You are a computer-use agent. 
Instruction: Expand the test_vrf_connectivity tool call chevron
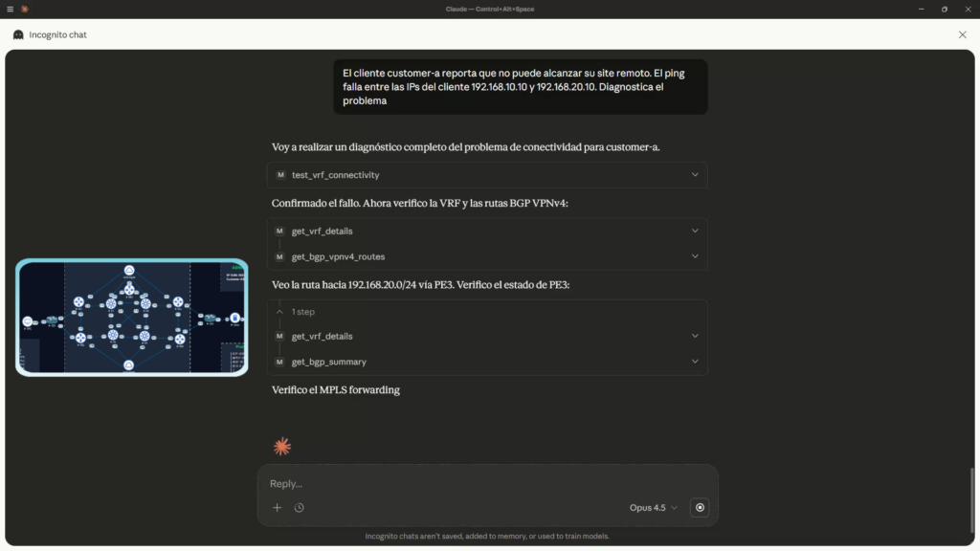tap(695, 175)
